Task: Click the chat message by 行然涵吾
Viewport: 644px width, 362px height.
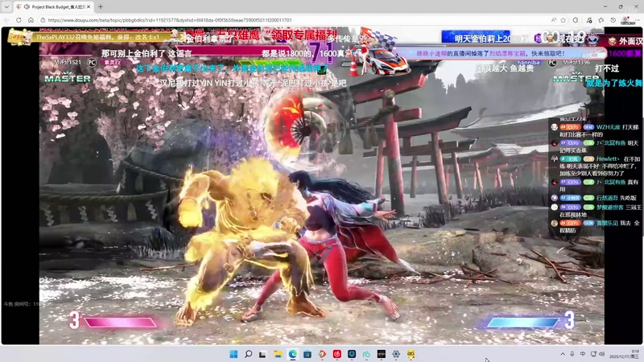Action: point(596,198)
